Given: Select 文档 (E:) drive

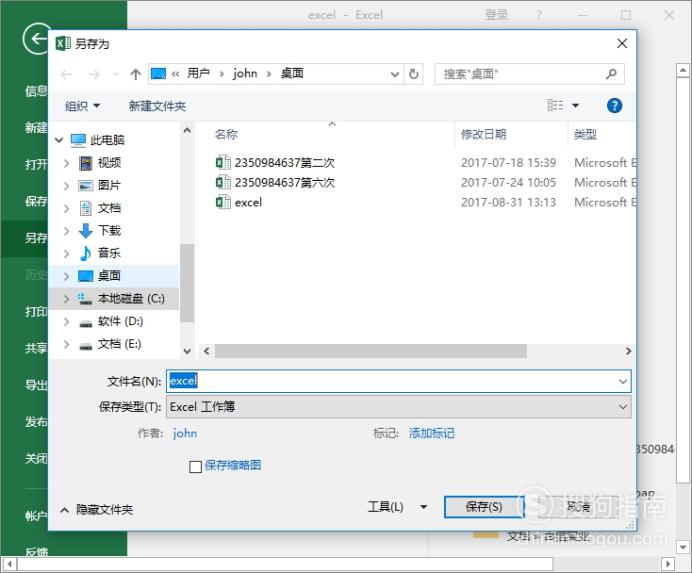Looking at the screenshot, I should (x=119, y=344).
